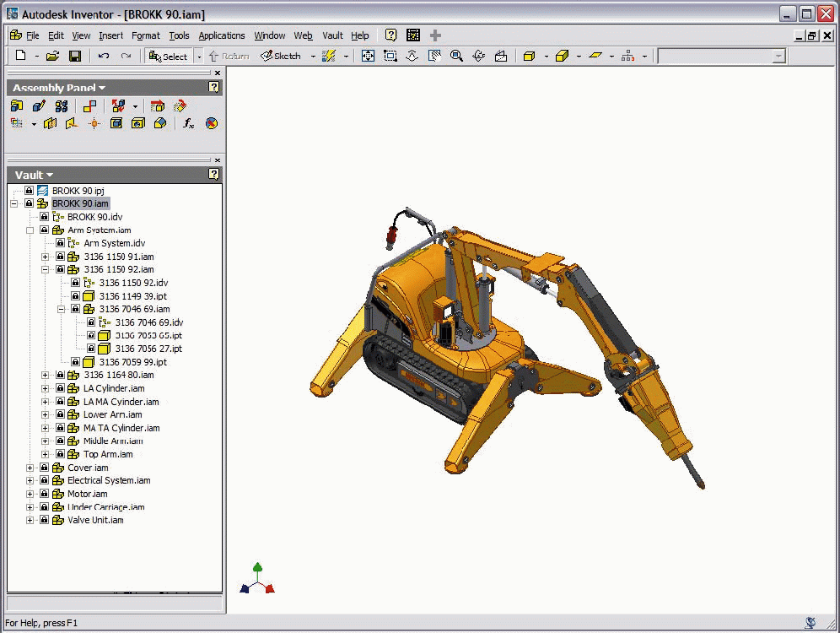The image size is (840, 633).
Task: Click the Open file folder icon
Action: coord(52,56)
